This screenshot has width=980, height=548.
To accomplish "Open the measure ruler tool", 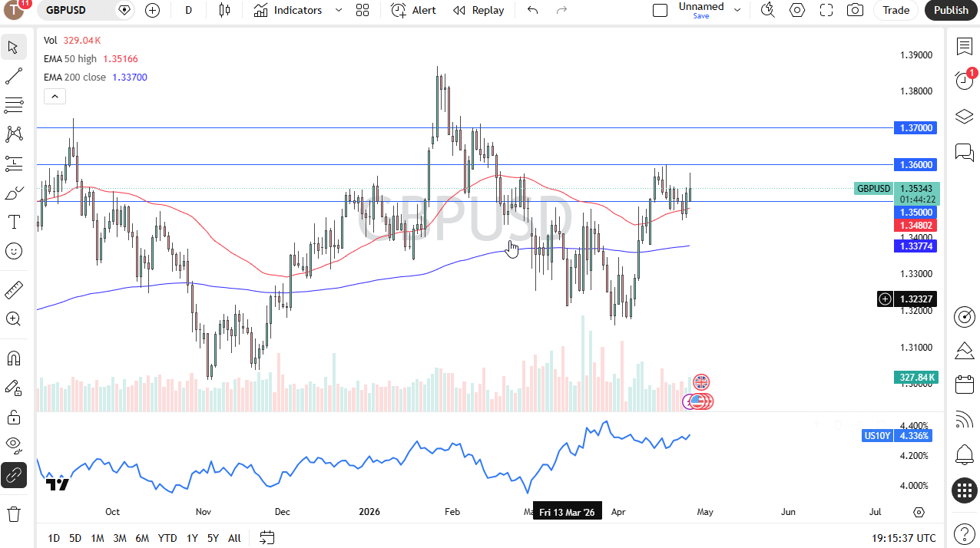I will (x=13, y=289).
